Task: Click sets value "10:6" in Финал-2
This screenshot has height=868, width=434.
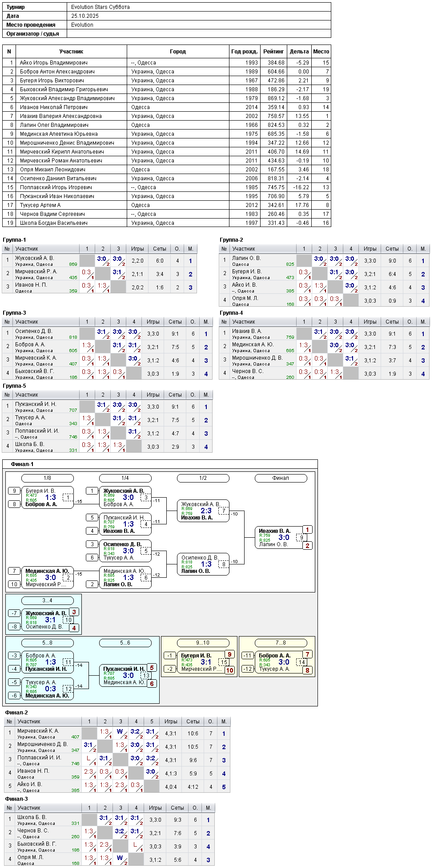Action: pyautogui.click(x=193, y=734)
